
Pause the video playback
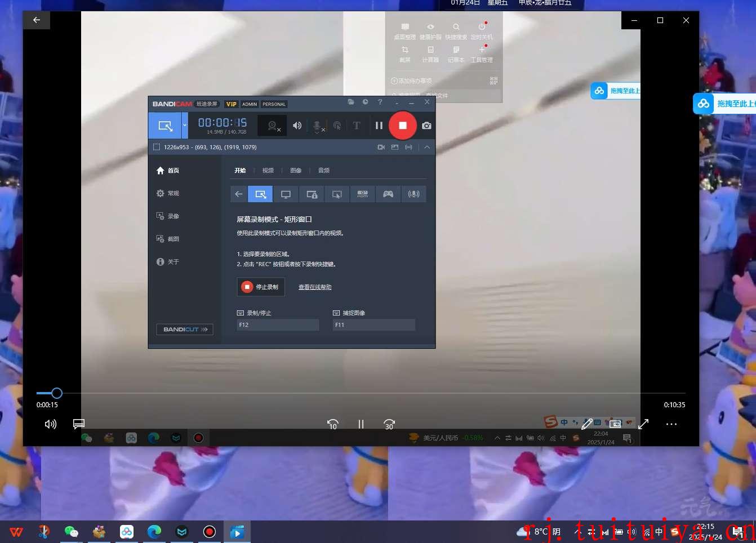coord(361,424)
